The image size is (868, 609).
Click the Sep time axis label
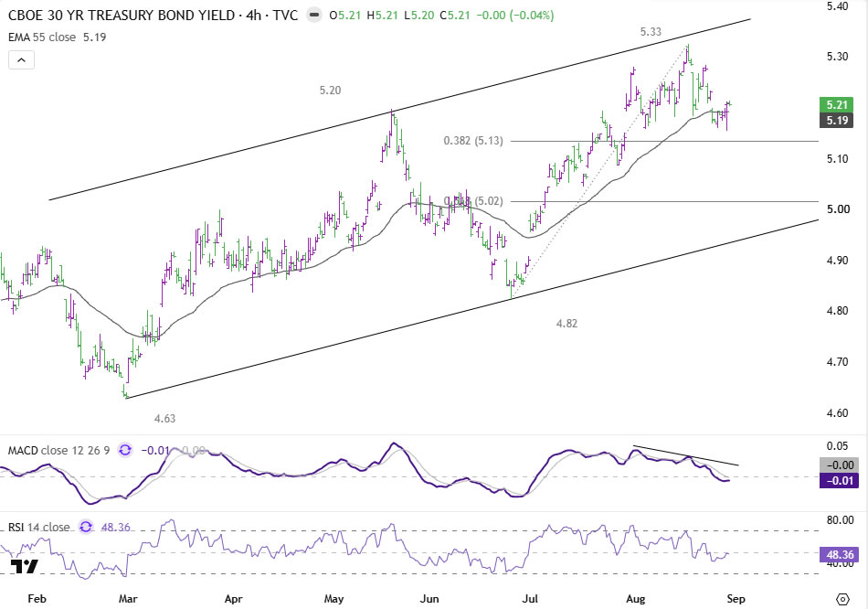736,599
